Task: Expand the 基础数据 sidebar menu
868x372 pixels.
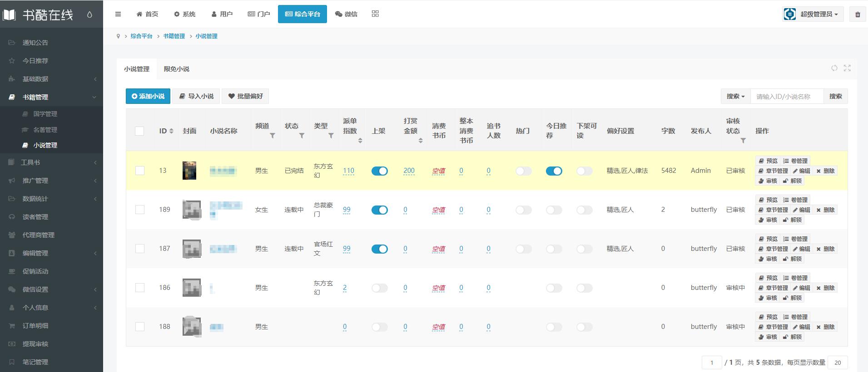Action: 52,79
